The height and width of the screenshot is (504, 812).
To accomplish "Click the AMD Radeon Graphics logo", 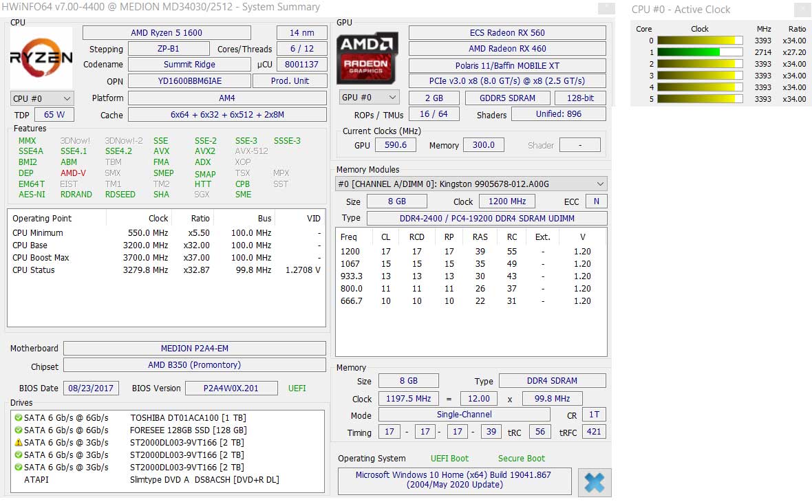I will coord(367,58).
